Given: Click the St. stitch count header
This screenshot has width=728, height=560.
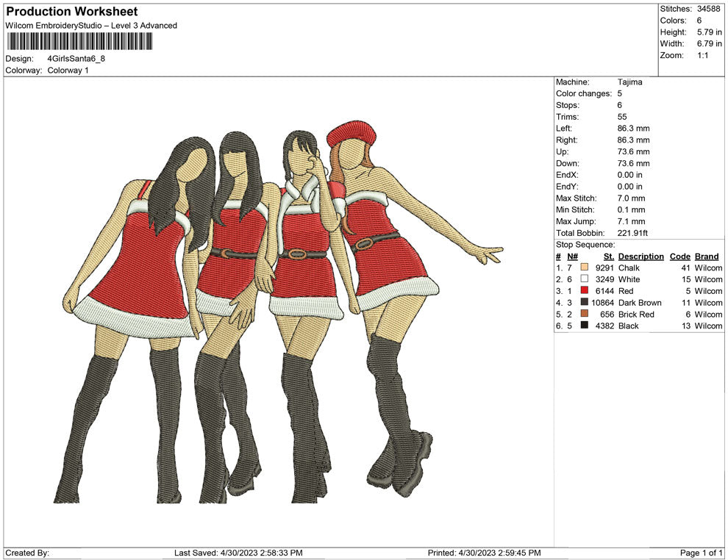Looking at the screenshot, I should [x=608, y=256].
